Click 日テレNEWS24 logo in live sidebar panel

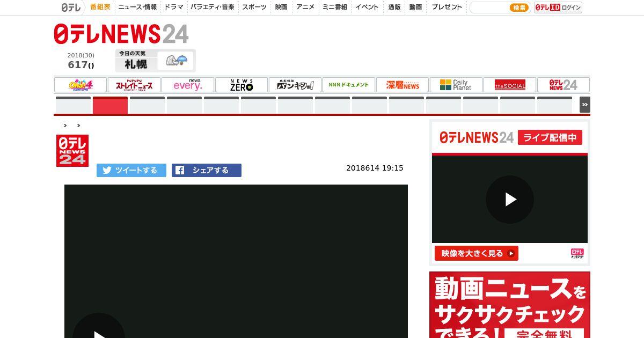click(x=477, y=137)
